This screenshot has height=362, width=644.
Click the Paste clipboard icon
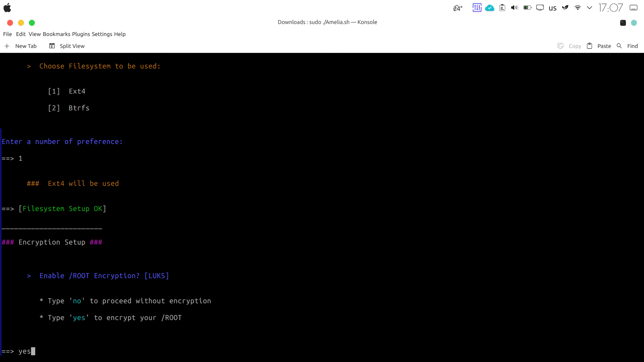tap(589, 46)
